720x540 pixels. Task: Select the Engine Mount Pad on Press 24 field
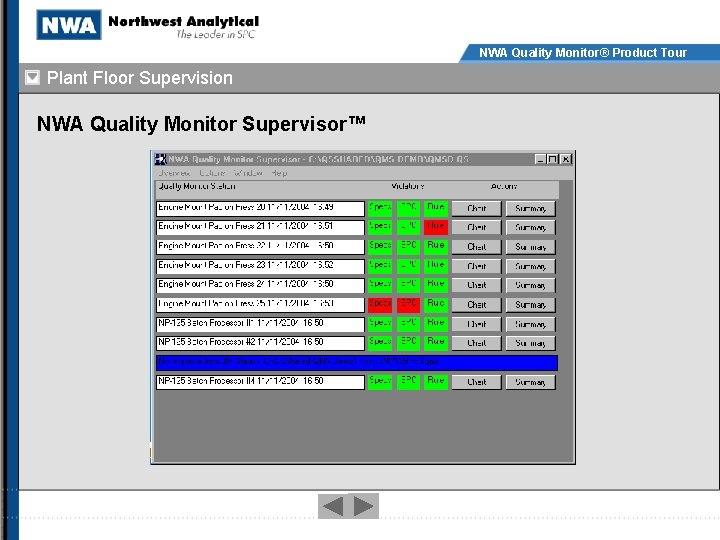[x=260, y=285]
